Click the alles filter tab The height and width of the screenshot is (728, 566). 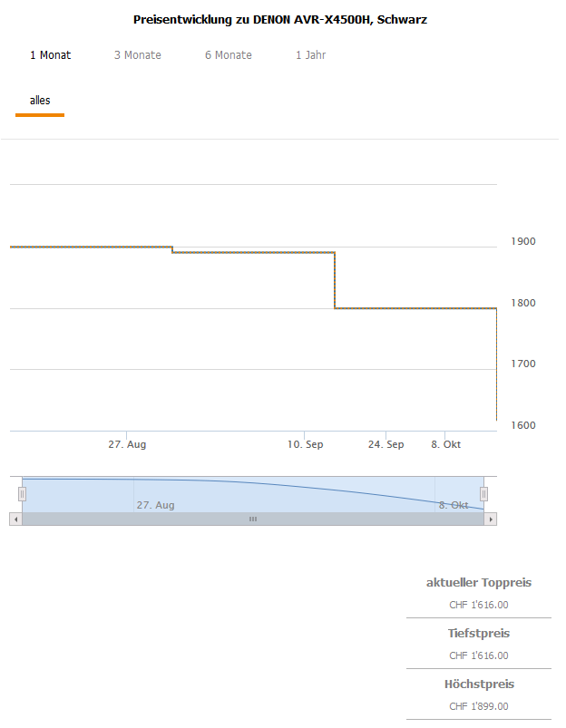pyautogui.click(x=40, y=101)
